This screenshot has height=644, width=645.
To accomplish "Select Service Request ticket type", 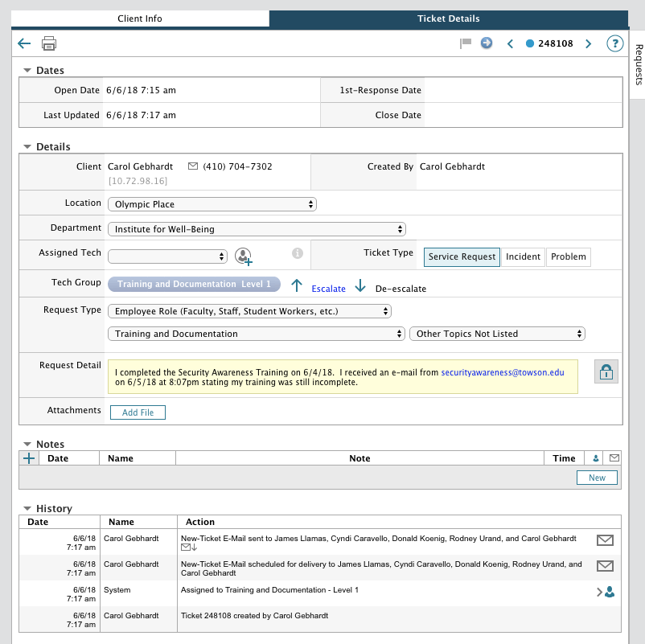I will (x=462, y=256).
